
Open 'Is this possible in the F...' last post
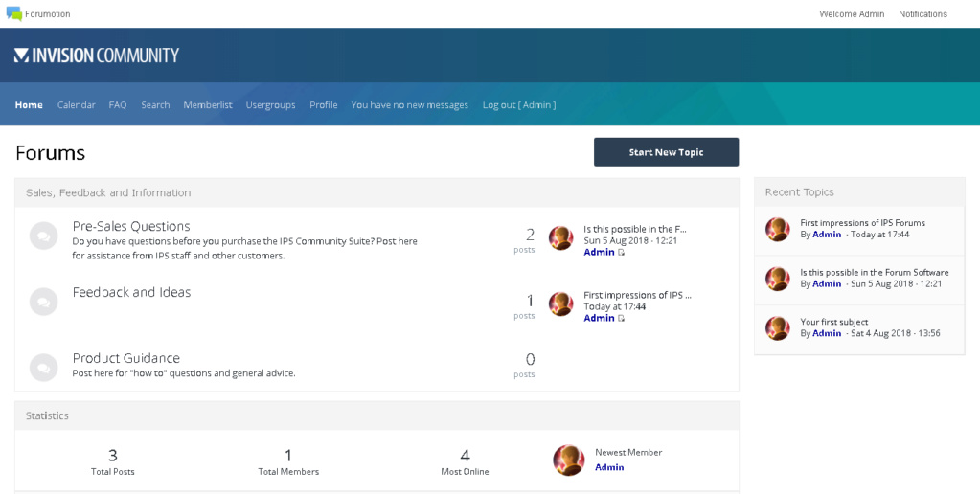[x=635, y=229]
